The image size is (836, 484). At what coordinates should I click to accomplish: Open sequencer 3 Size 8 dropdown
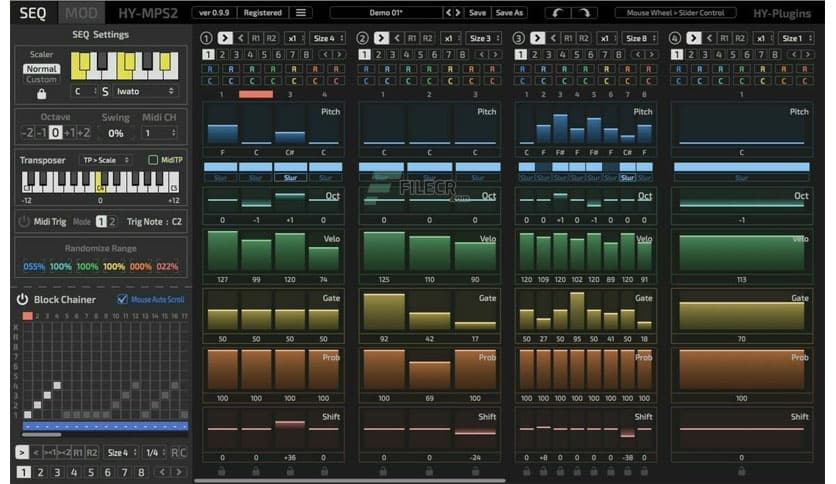tap(640, 38)
